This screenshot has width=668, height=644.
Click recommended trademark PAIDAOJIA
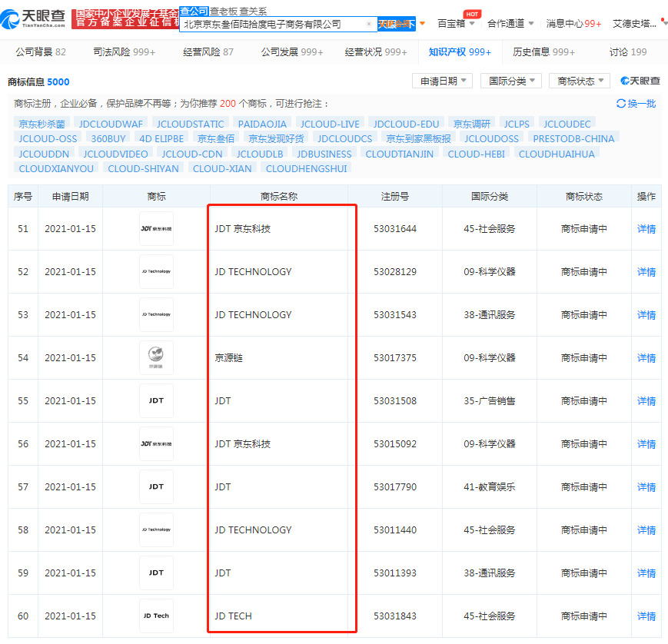coord(262,124)
